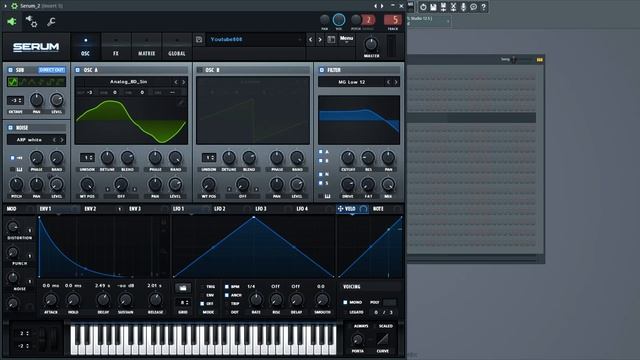The image size is (640, 360).
Task: Open the preset browser icon beside Menu
Action: pos(331,40)
